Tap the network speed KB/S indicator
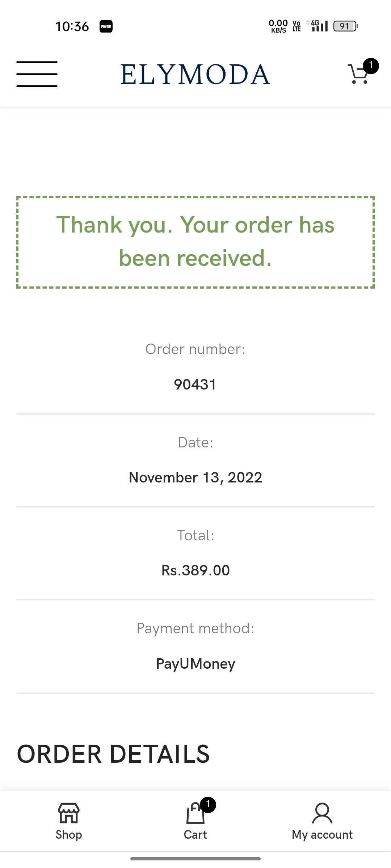The image size is (391, 868). [x=278, y=26]
